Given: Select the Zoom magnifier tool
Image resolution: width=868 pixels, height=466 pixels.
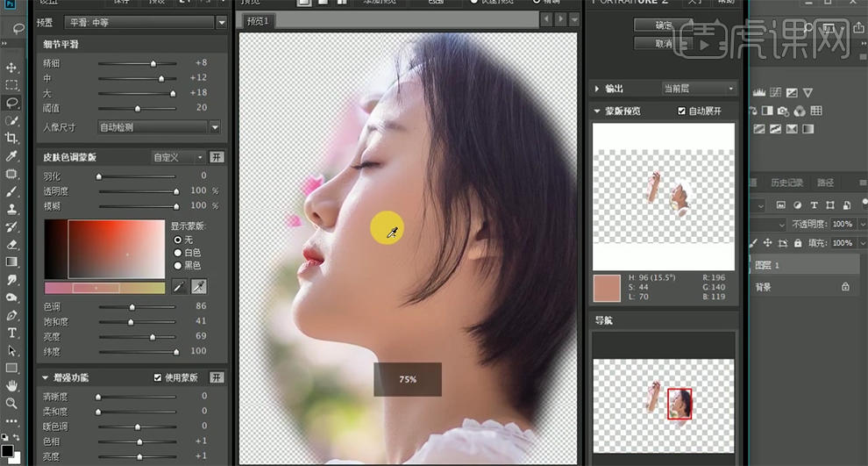Looking at the screenshot, I should (12, 403).
